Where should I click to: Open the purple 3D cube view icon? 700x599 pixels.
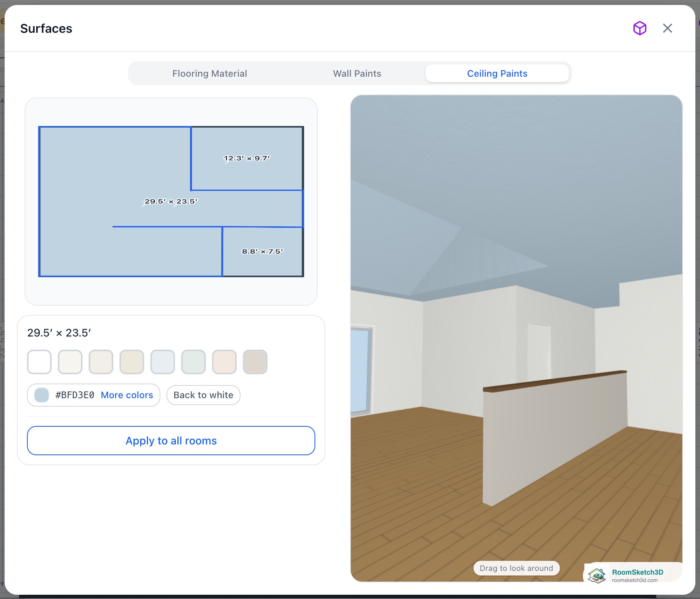639,28
